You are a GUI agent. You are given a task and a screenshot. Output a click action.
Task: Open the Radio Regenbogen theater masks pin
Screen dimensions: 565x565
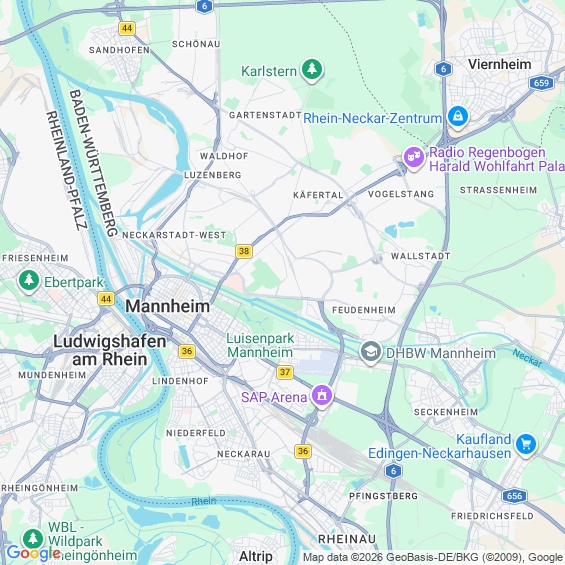pyautogui.click(x=414, y=157)
